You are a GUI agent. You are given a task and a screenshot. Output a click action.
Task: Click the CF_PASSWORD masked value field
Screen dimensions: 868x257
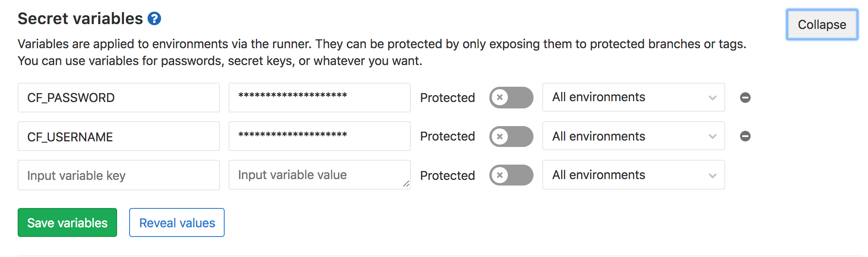pyautogui.click(x=319, y=97)
